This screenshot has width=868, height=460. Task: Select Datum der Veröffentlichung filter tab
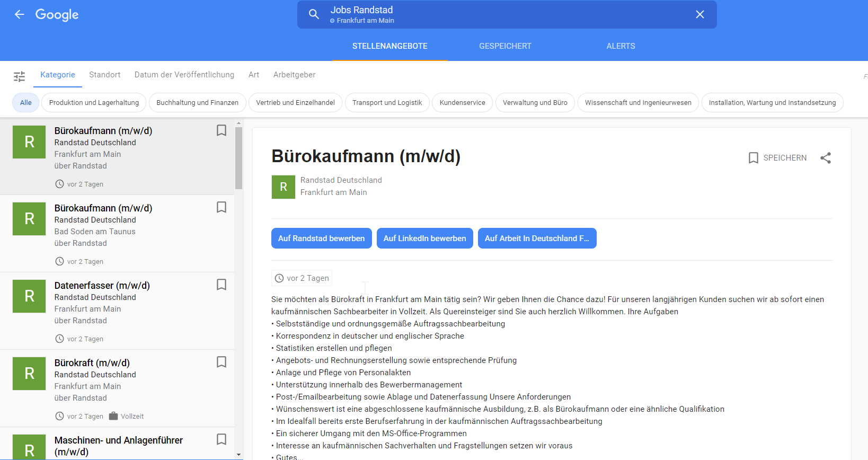(x=184, y=75)
